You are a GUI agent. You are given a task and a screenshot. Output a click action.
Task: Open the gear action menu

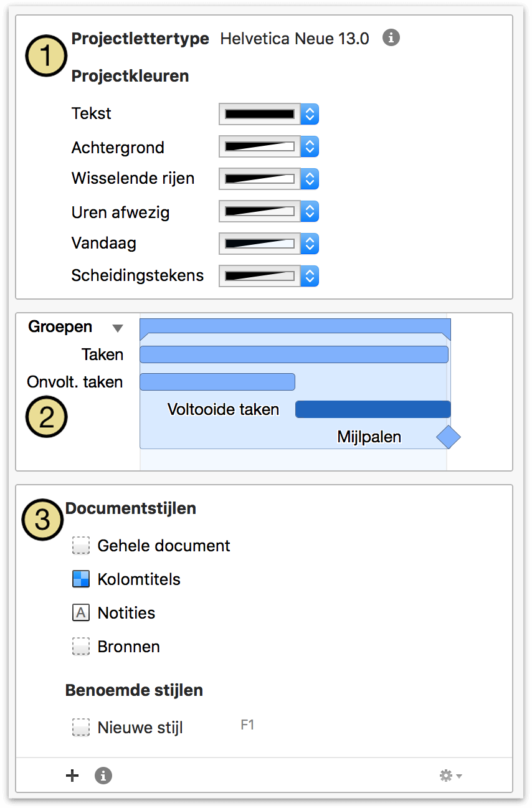point(447,776)
